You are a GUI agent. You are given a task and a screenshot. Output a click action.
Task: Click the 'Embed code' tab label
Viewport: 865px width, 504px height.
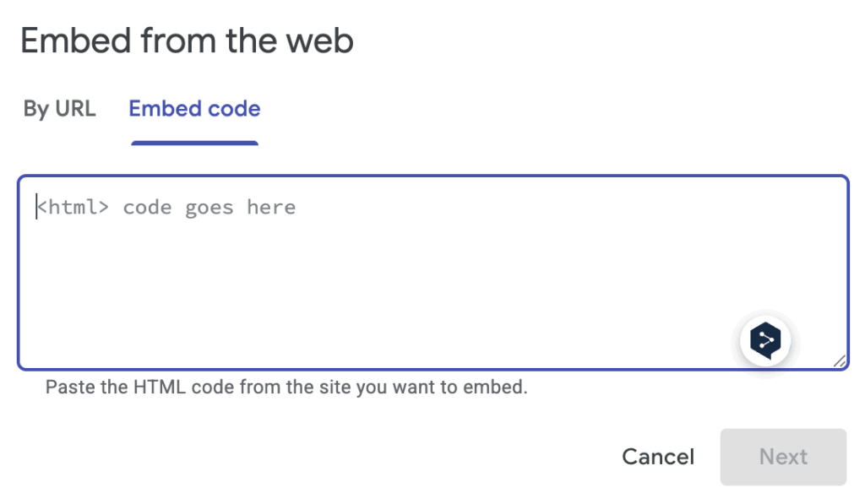194,109
